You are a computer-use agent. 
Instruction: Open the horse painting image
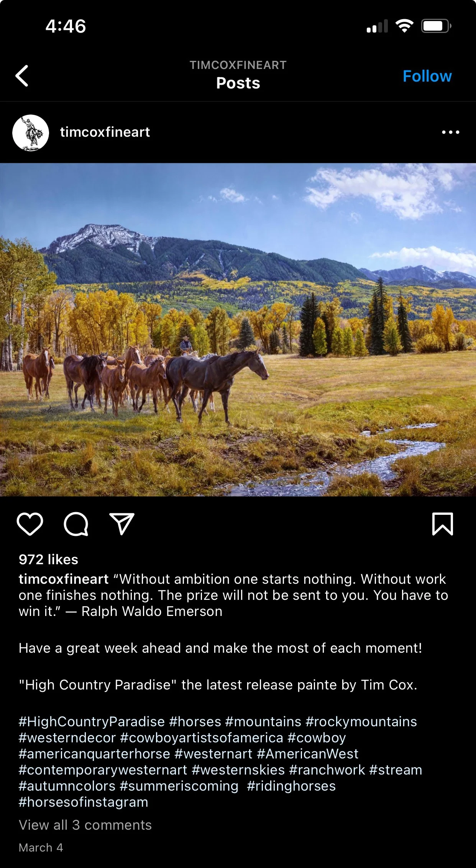tap(238, 330)
